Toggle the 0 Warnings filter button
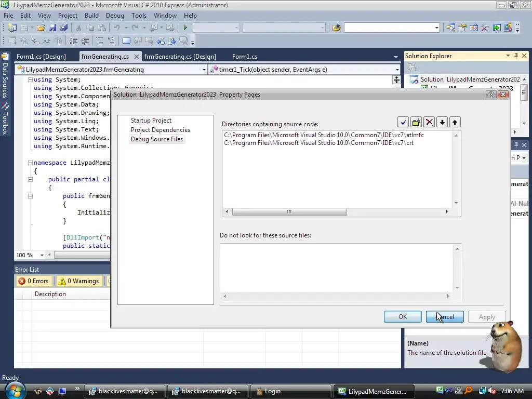 click(x=79, y=281)
